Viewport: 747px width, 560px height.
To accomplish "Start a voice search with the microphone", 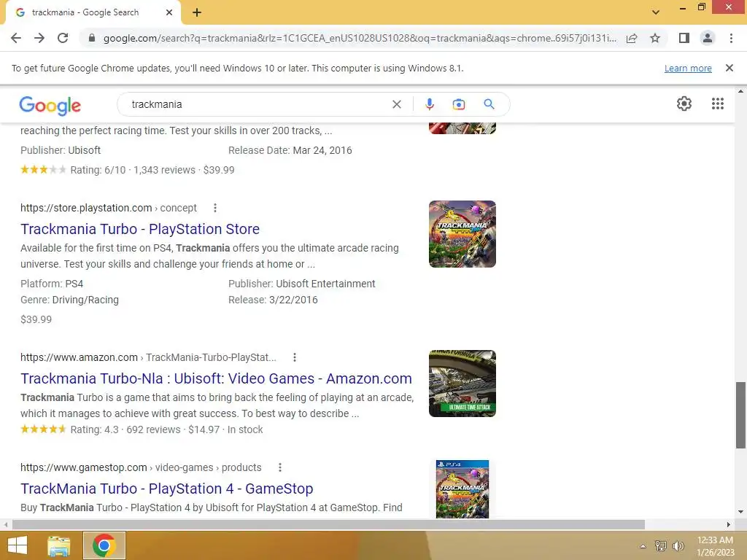I will 429,104.
